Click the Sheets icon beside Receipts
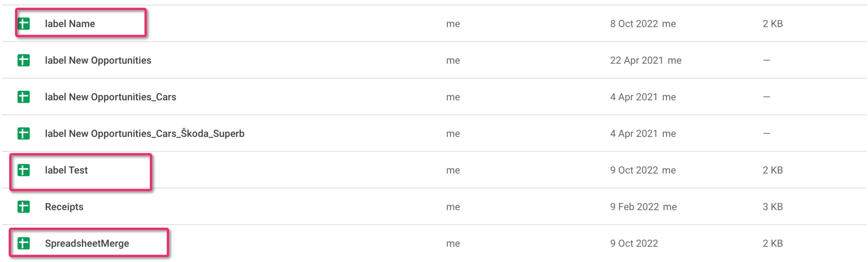The image size is (868, 262). [x=24, y=207]
